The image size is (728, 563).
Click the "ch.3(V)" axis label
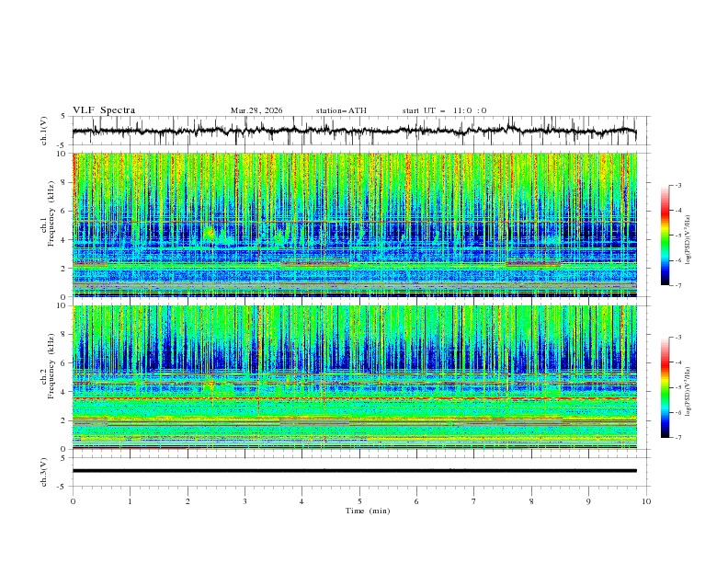(44, 472)
